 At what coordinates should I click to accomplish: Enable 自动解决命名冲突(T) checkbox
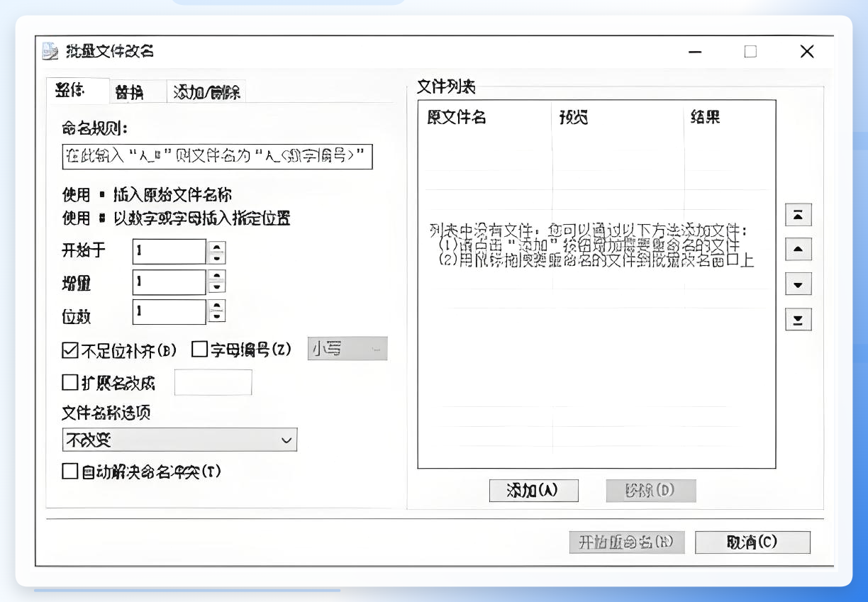coord(70,471)
